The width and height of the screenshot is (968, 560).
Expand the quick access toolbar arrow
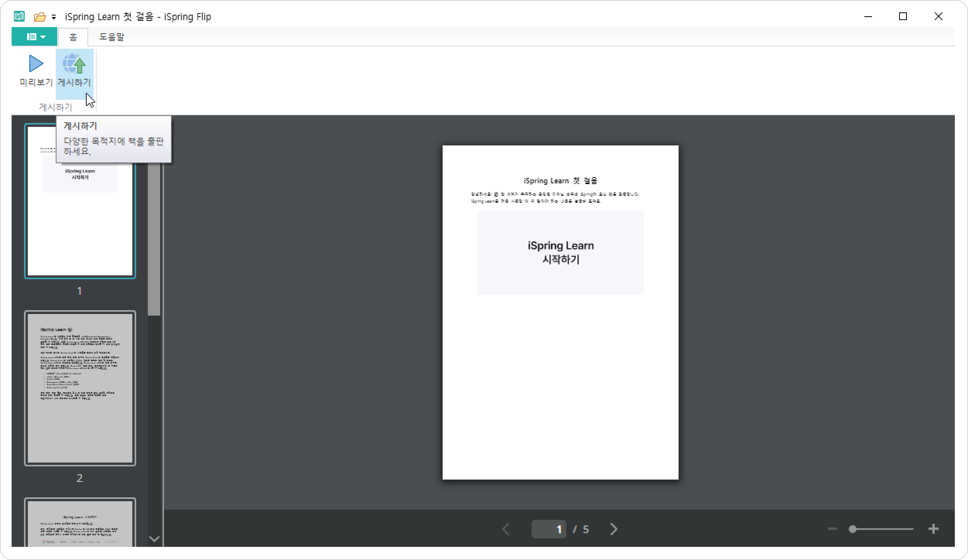54,17
